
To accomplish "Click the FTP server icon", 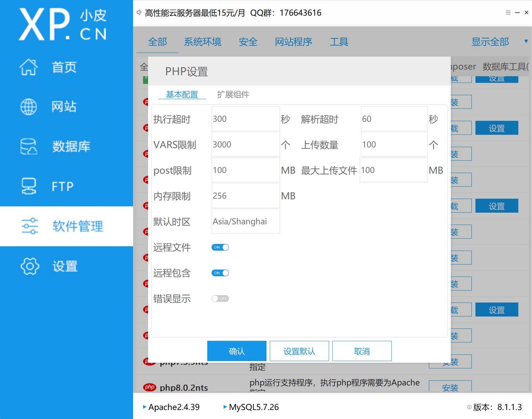I will click(29, 186).
